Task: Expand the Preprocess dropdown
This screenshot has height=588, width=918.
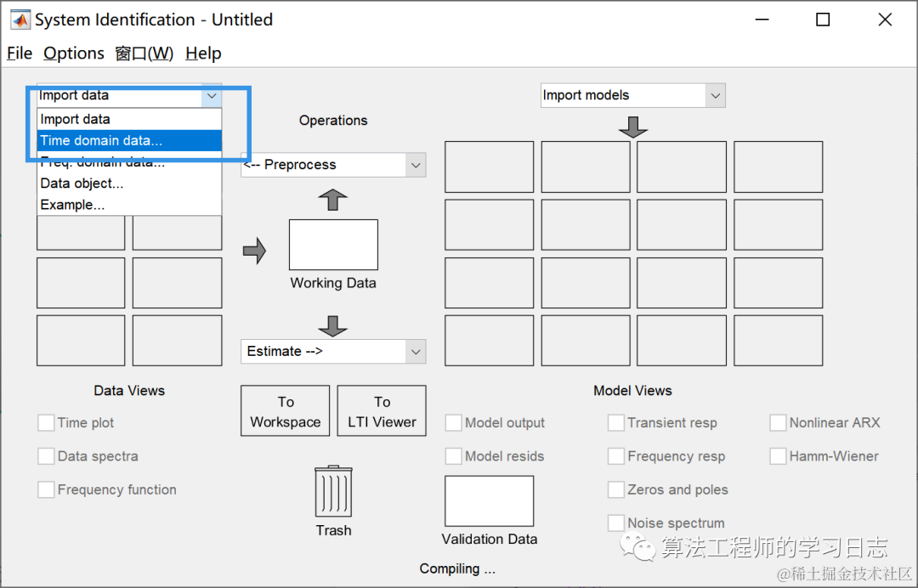Action: (x=333, y=165)
